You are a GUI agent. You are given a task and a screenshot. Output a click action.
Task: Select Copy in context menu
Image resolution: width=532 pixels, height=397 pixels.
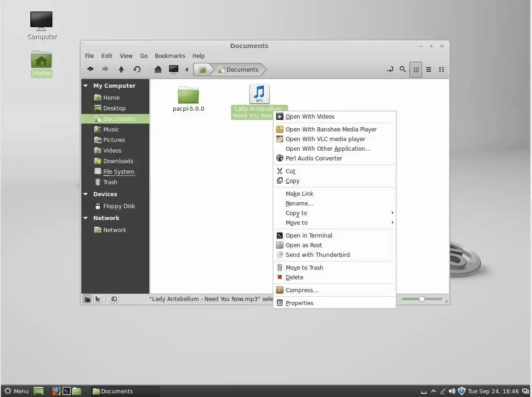point(334,181)
